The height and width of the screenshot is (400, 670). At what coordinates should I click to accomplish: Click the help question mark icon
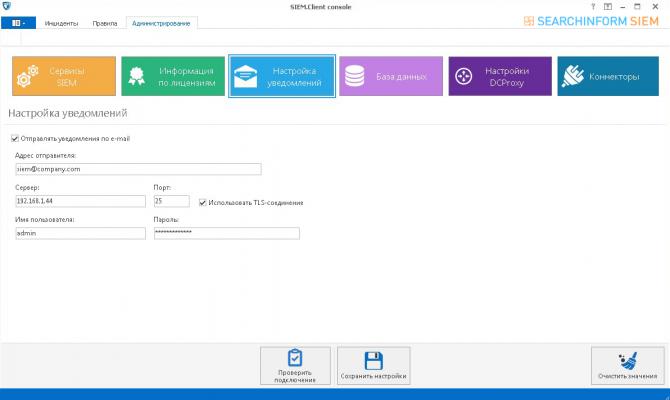[x=593, y=7]
